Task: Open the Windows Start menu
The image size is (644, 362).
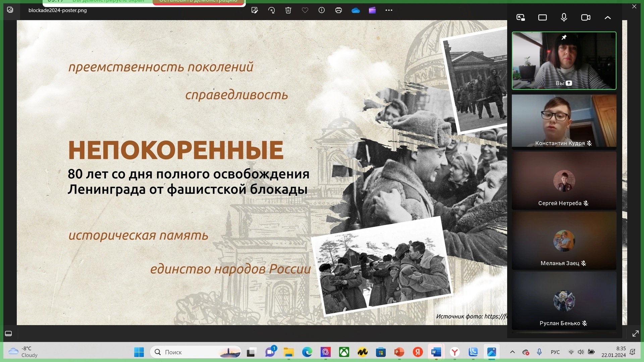Action: click(x=139, y=352)
